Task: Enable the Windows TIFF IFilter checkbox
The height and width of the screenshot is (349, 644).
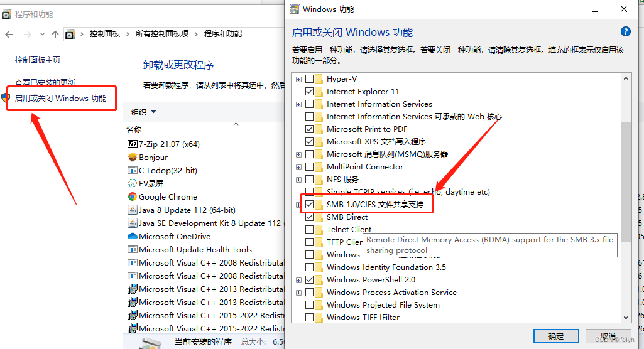Action: pos(310,318)
